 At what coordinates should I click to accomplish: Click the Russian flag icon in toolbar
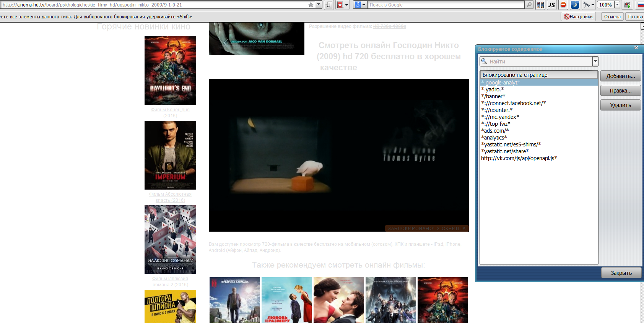point(640,5)
